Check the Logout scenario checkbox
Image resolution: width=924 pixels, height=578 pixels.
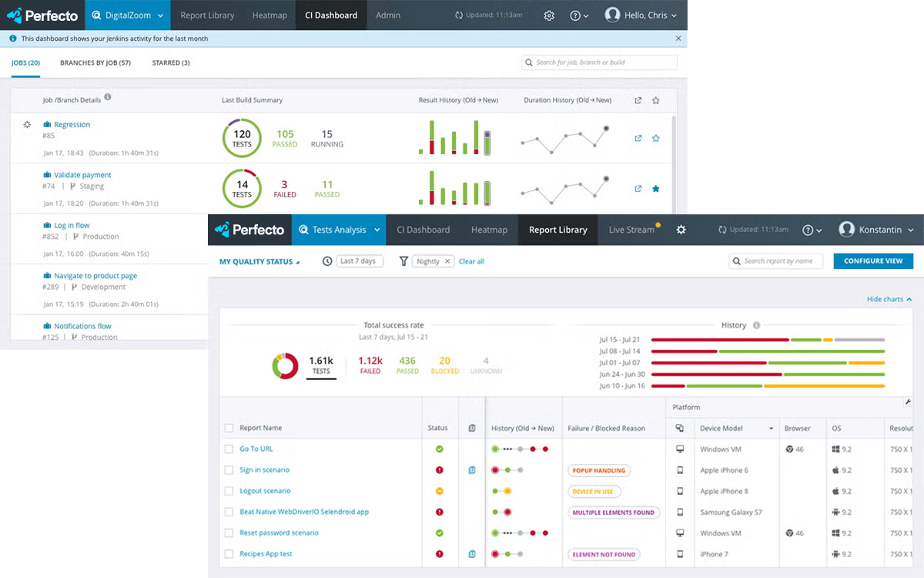pos(229,491)
